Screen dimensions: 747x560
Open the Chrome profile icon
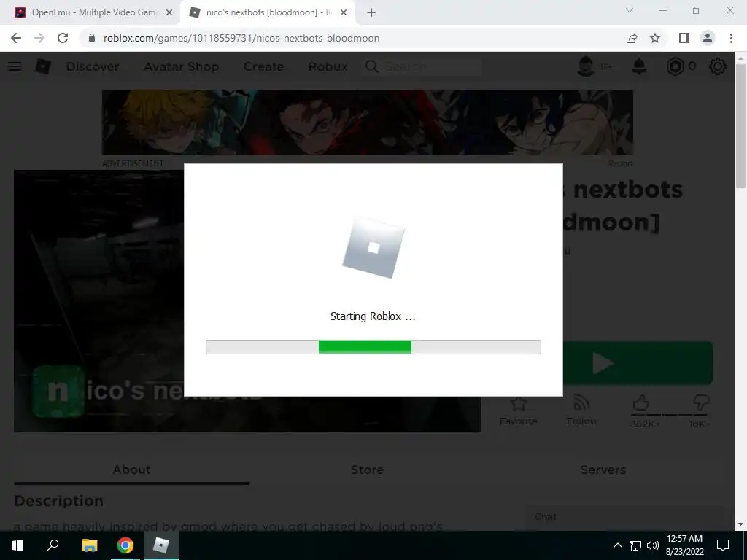(x=708, y=38)
